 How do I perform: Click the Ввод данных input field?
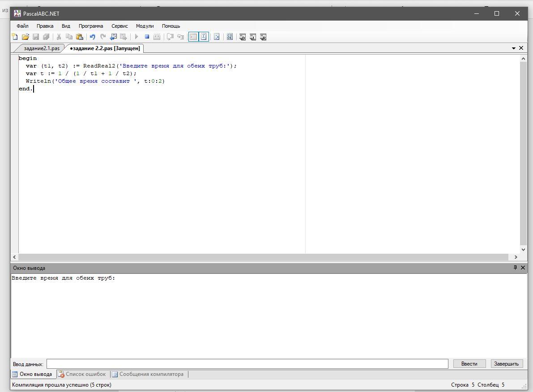coord(247,364)
